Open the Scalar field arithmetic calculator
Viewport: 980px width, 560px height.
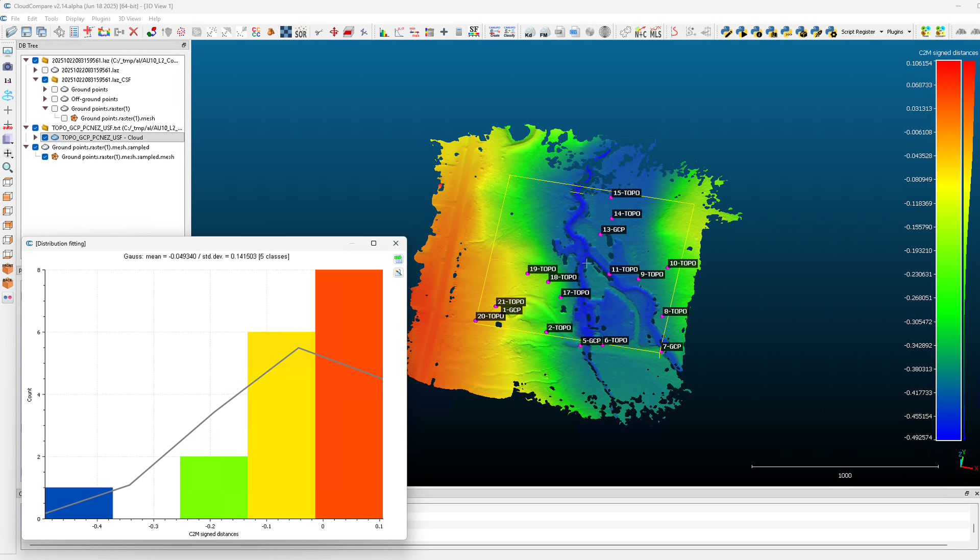pyautogui.click(x=459, y=32)
